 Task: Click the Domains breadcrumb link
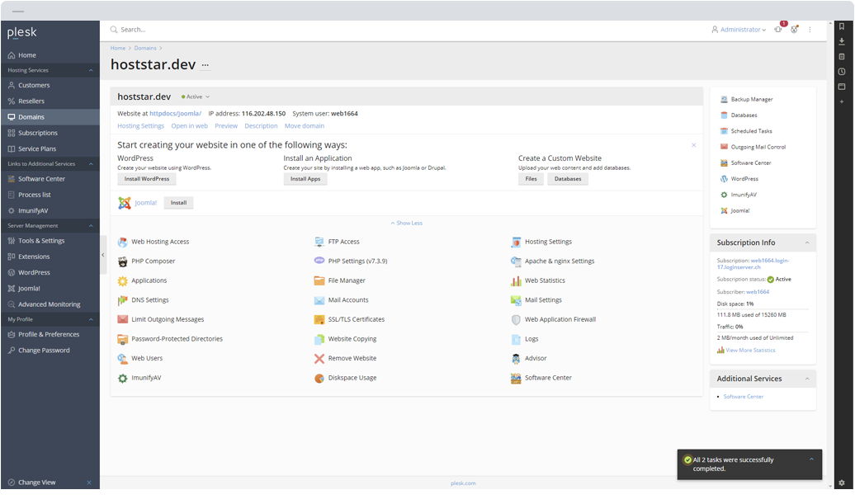145,49
